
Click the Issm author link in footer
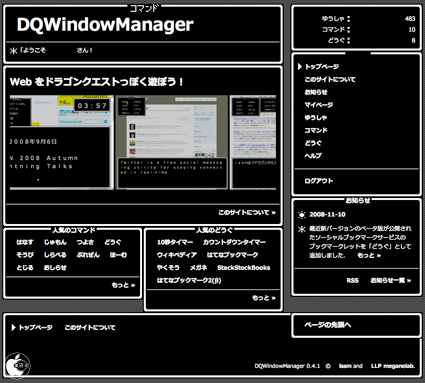click(345, 366)
